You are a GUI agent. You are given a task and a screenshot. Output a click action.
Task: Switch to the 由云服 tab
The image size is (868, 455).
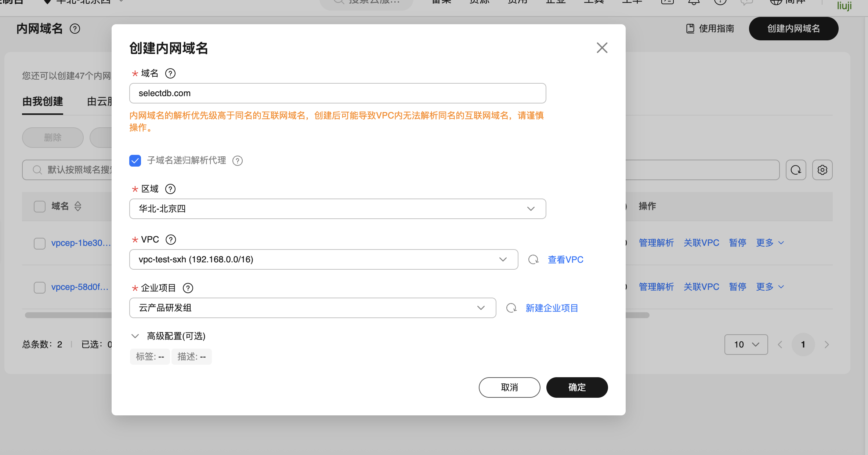coord(99,102)
